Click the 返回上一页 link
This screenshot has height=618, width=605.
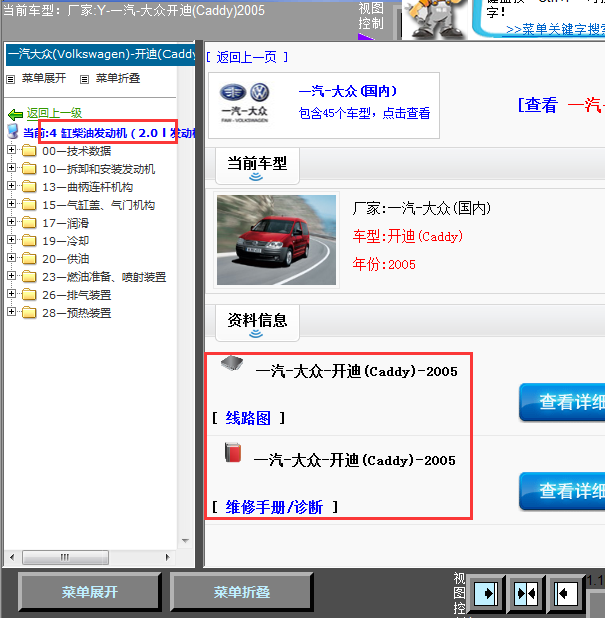pos(246,58)
